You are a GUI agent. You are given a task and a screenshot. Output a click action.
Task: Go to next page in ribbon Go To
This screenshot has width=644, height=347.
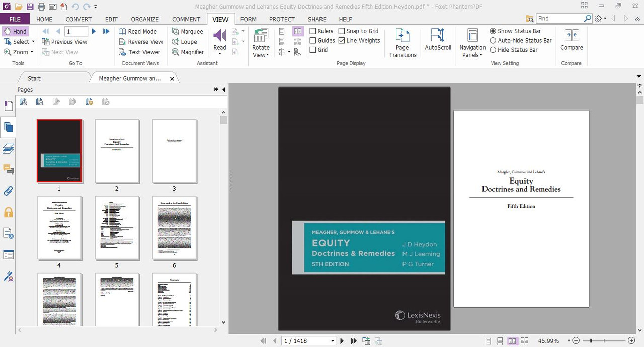click(94, 31)
